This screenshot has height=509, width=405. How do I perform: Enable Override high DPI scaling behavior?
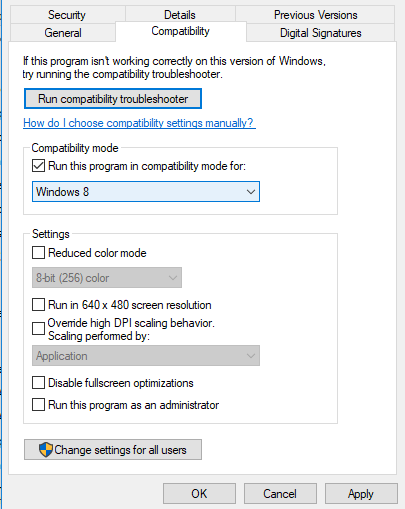[38, 329]
